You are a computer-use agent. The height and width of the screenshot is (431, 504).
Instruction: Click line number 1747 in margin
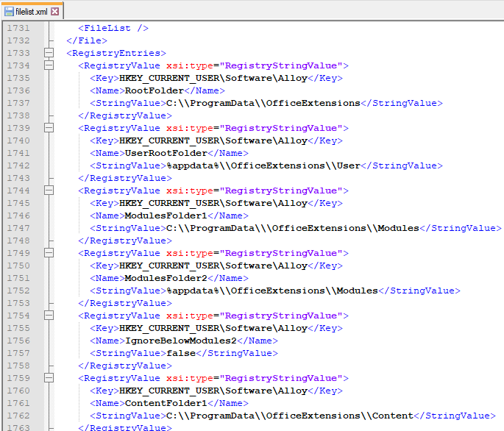pyautogui.click(x=18, y=228)
